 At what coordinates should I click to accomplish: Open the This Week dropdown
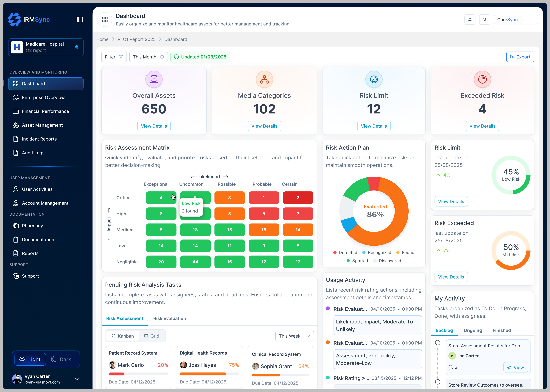point(294,336)
